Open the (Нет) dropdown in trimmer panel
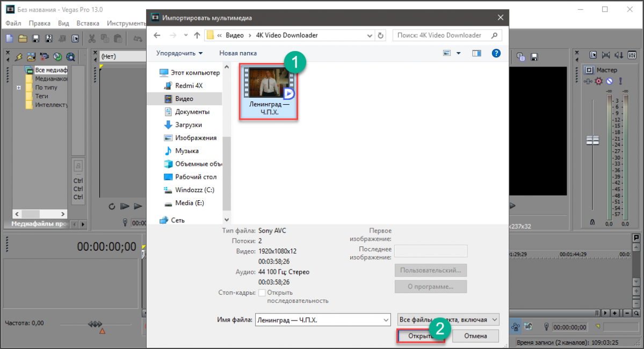 123,56
